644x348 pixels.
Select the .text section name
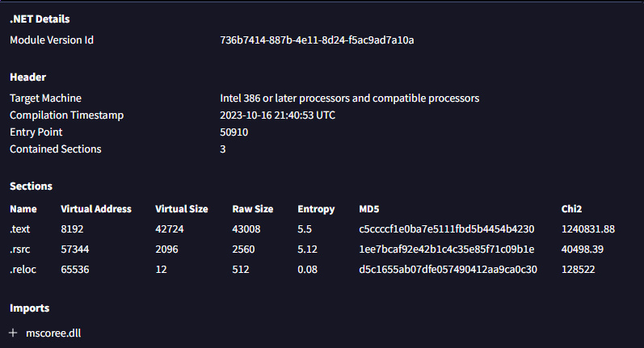pyautogui.click(x=20, y=229)
